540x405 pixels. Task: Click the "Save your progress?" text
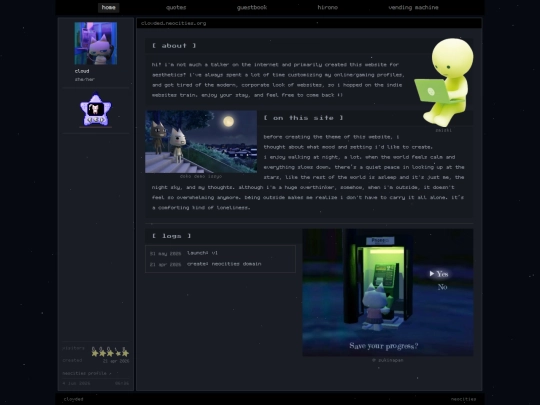coord(384,346)
